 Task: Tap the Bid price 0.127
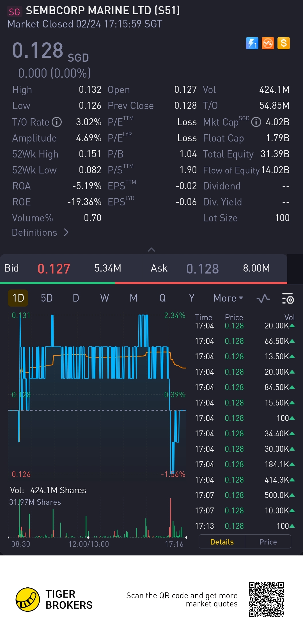[x=54, y=268]
